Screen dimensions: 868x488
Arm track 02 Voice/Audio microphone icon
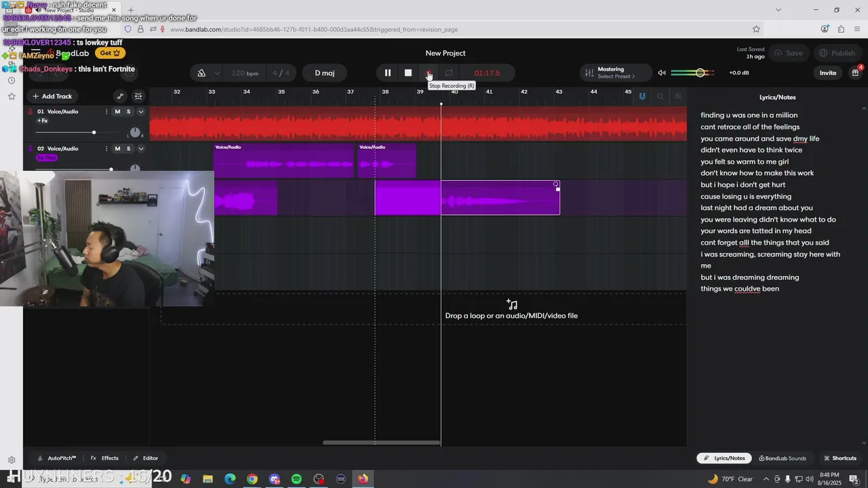31,148
